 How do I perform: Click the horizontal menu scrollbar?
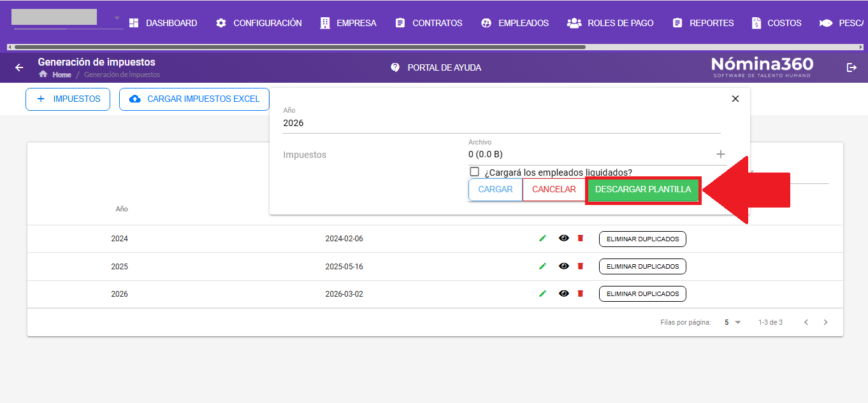(300, 47)
